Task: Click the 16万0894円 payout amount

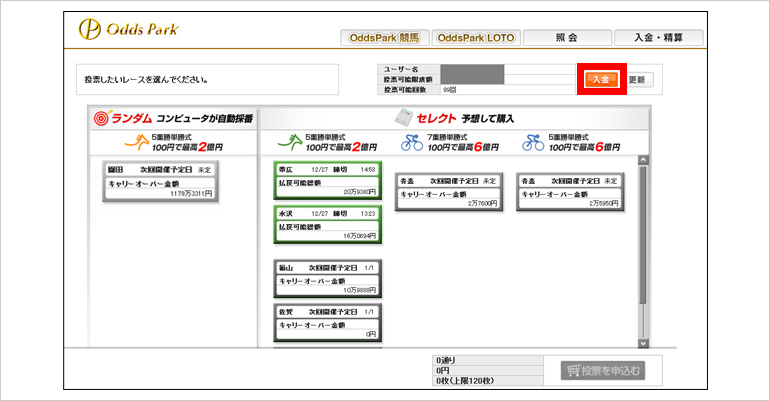Action: click(359, 236)
